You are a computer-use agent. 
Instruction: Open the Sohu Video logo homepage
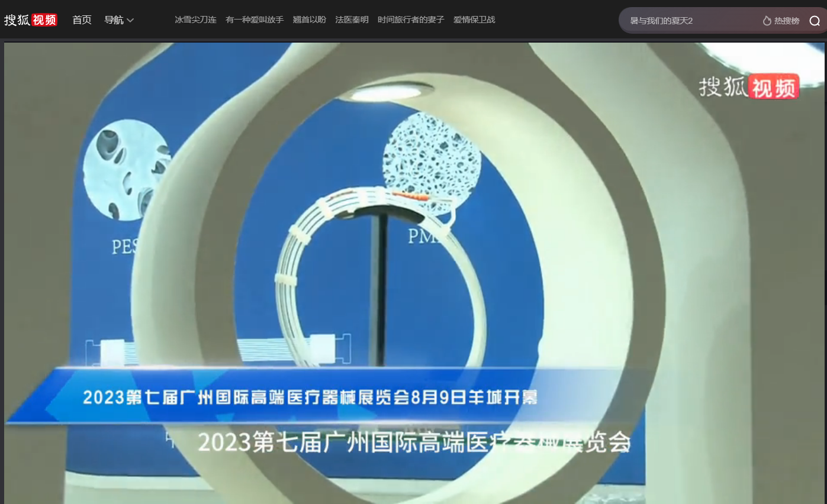[x=31, y=20]
